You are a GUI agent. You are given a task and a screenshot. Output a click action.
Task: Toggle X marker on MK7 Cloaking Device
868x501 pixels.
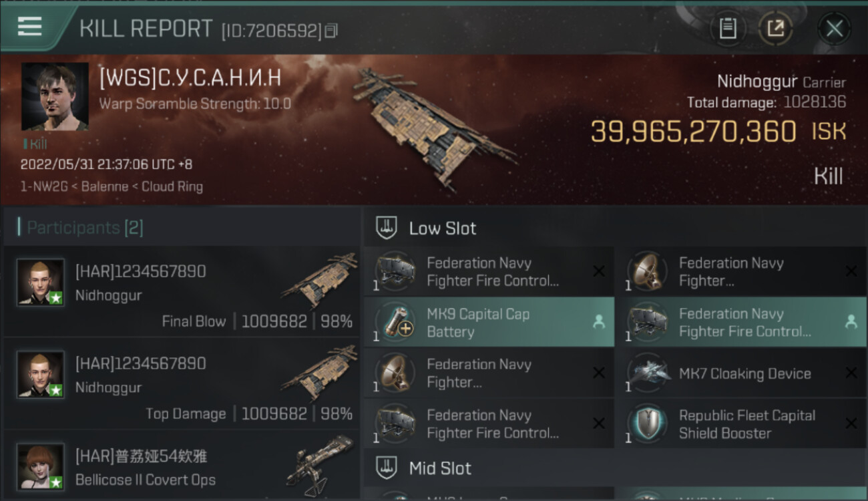pyautogui.click(x=851, y=373)
